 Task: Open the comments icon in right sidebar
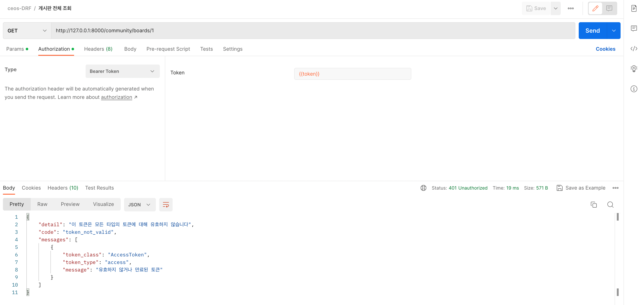tap(634, 28)
